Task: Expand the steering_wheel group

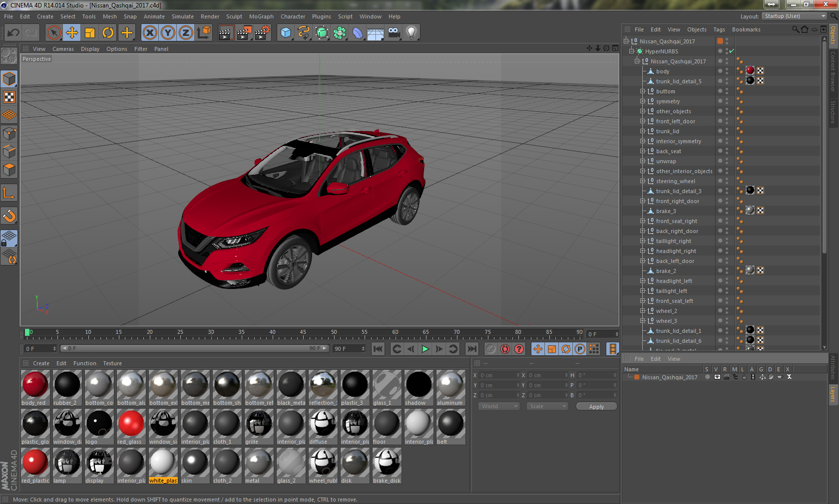Action: click(643, 181)
